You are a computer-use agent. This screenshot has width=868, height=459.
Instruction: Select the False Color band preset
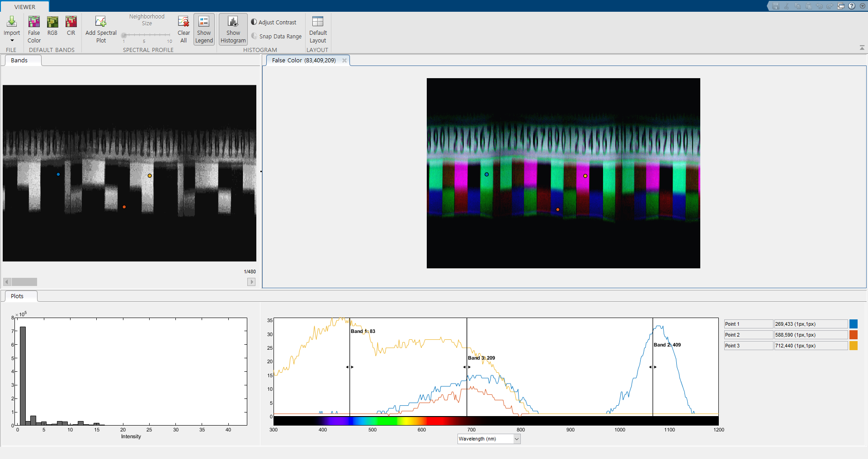pos(33,28)
